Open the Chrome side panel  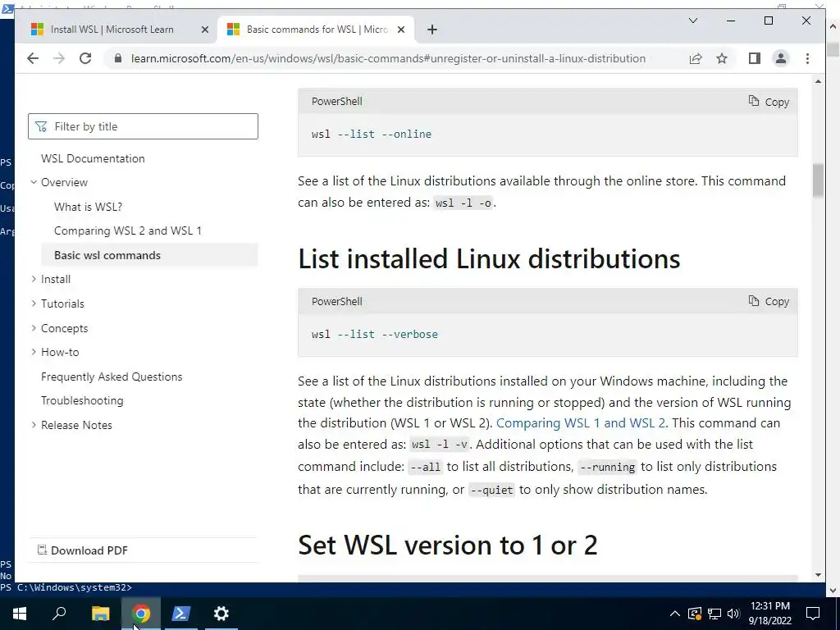click(755, 58)
